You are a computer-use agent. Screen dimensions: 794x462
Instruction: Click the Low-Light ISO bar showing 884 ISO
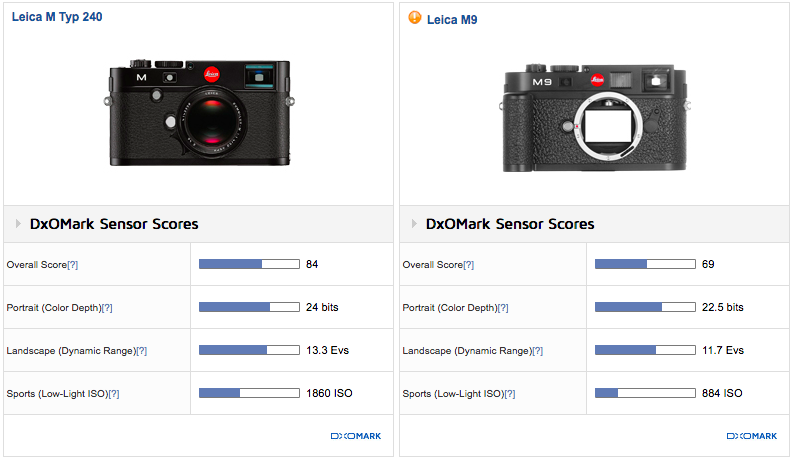(x=645, y=393)
